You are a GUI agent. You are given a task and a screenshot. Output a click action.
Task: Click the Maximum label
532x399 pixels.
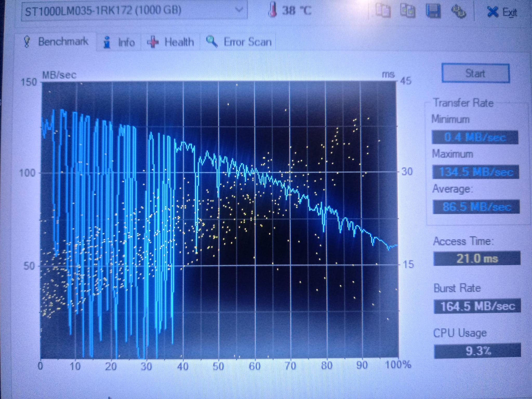[x=453, y=154]
